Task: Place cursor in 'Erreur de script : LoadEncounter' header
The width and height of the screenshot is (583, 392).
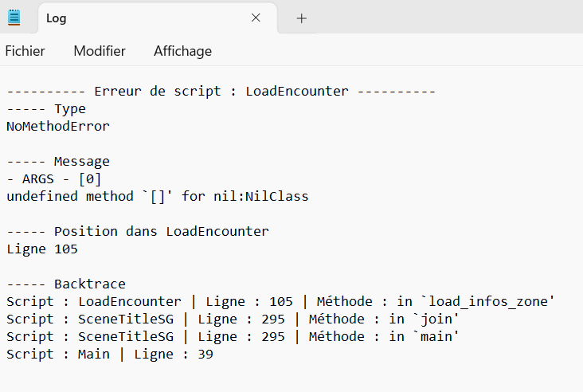Action: pos(221,91)
